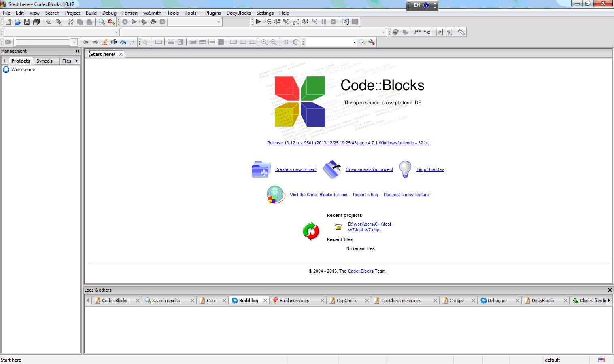Expand the incremental search field dropdown

point(74,42)
